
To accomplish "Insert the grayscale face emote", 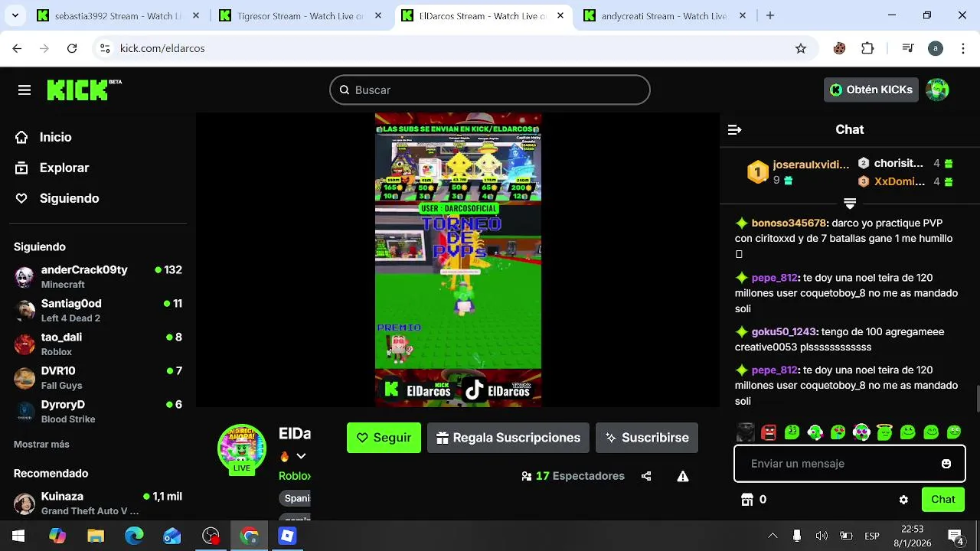I will coord(746,432).
